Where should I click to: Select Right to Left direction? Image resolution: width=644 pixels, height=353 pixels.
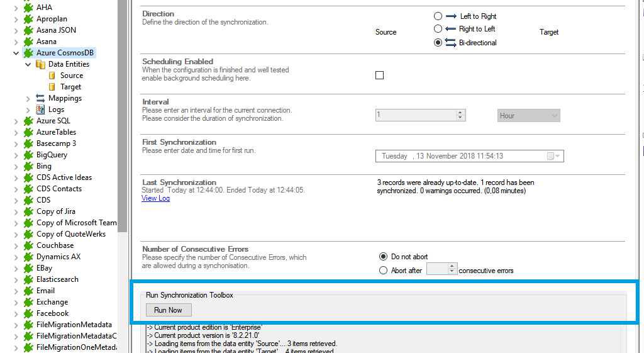438,29
